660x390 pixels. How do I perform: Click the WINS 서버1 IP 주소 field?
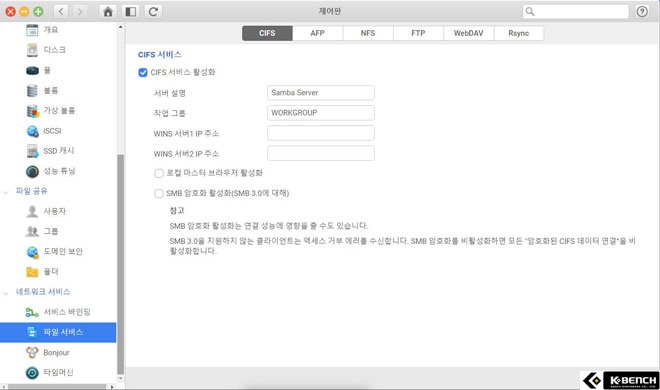[321, 133]
